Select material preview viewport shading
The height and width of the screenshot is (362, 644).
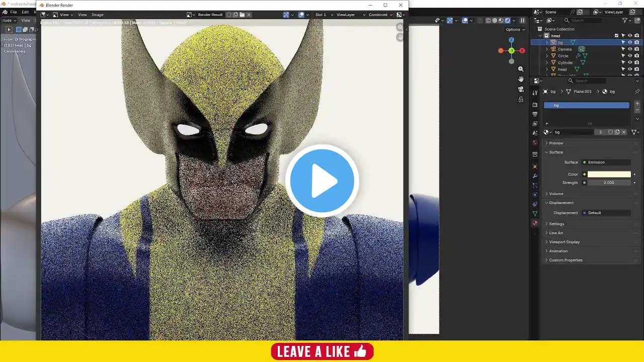501,21
